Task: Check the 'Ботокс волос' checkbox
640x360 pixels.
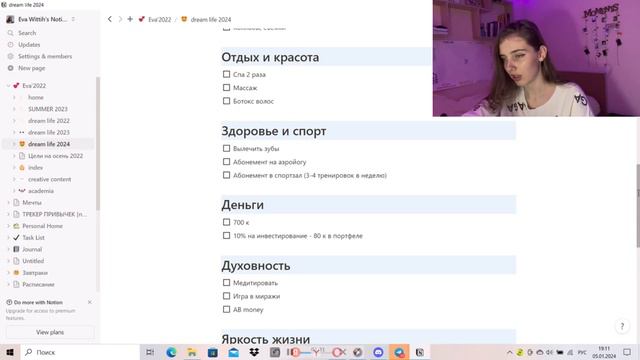Action: (227, 101)
